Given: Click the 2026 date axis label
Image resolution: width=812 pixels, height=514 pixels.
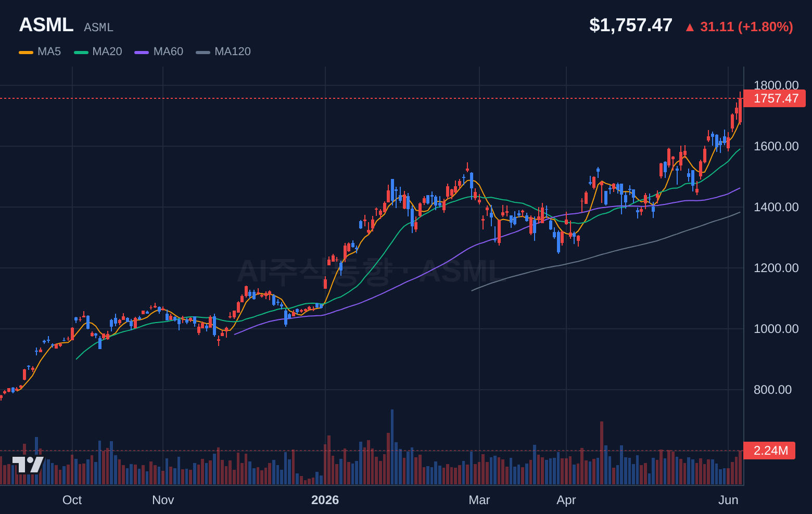Looking at the screenshot, I should coord(325,500).
